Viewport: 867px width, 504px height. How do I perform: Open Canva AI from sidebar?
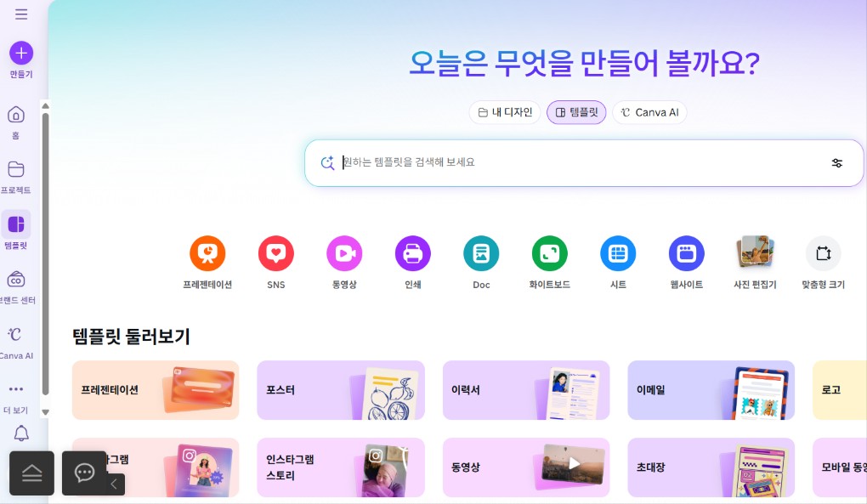[x=15, y=334]
